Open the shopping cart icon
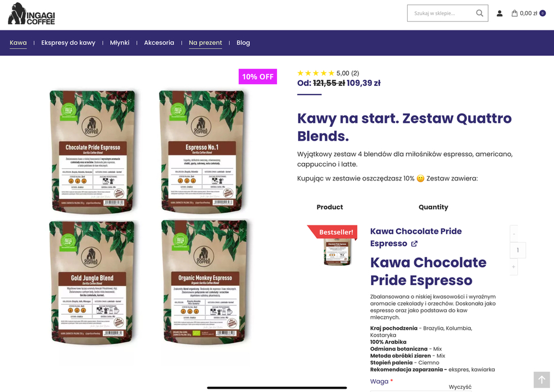 [x=515, y=13]
